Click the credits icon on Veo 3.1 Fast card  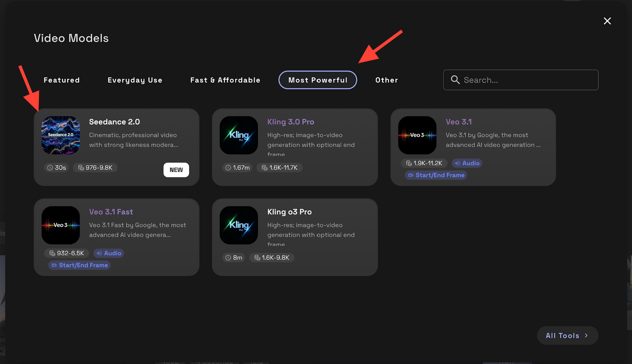[x=52, y=253]
